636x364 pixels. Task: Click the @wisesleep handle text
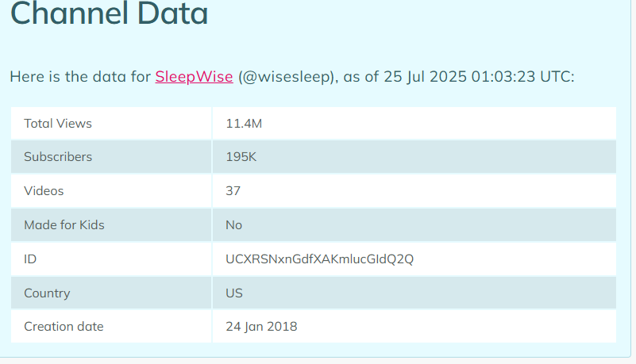point(286,76)
